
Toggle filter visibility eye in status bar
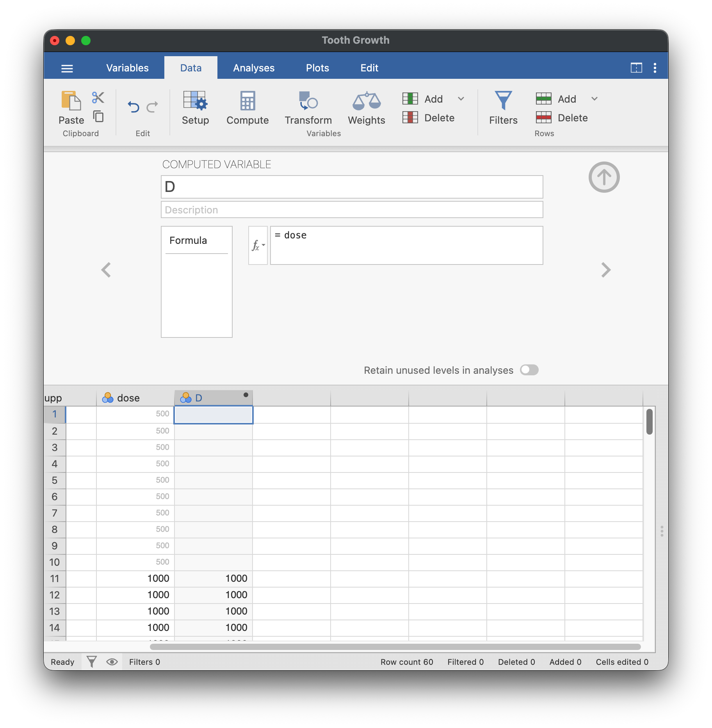[x=112, y=662]
